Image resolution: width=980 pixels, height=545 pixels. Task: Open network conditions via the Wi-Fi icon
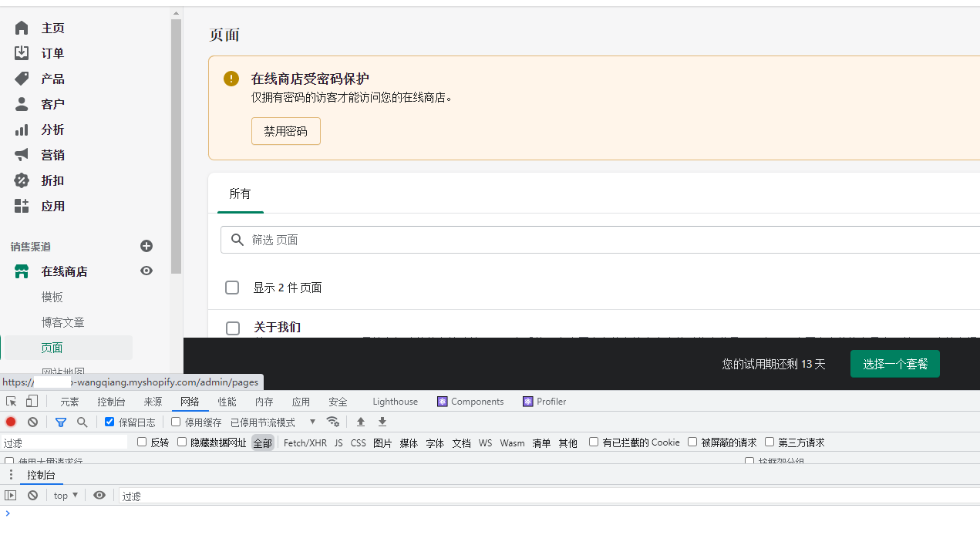[x=333, y=422]
